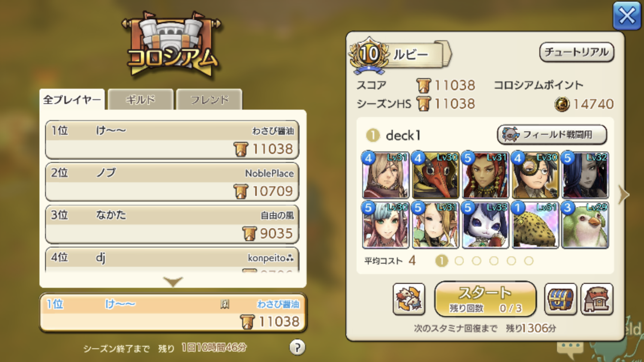Open the deck swap icon beside Start
This screenshot has height=362, width=644.
[x=409, y=299]
